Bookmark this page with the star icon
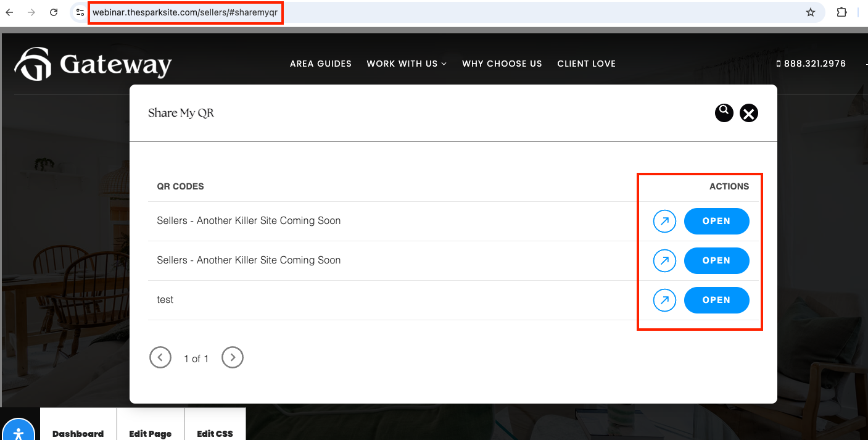 pos(811,12)
